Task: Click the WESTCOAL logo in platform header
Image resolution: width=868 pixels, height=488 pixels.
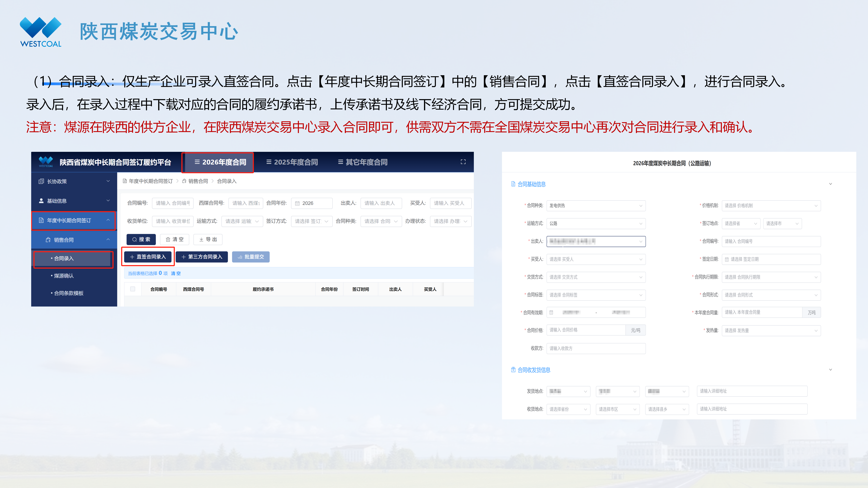Action: [46, 162]
